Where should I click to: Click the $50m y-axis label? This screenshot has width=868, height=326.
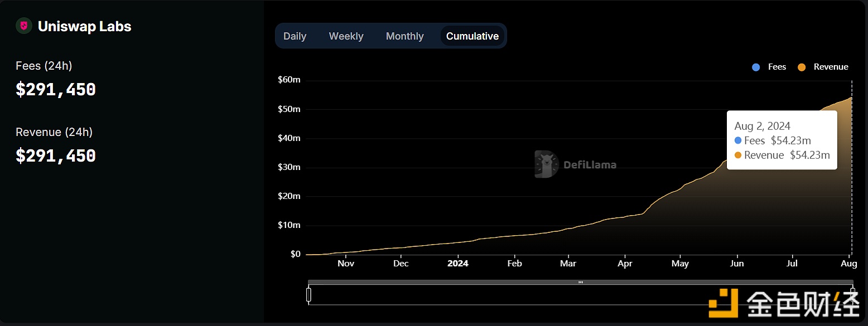[289, 109]
